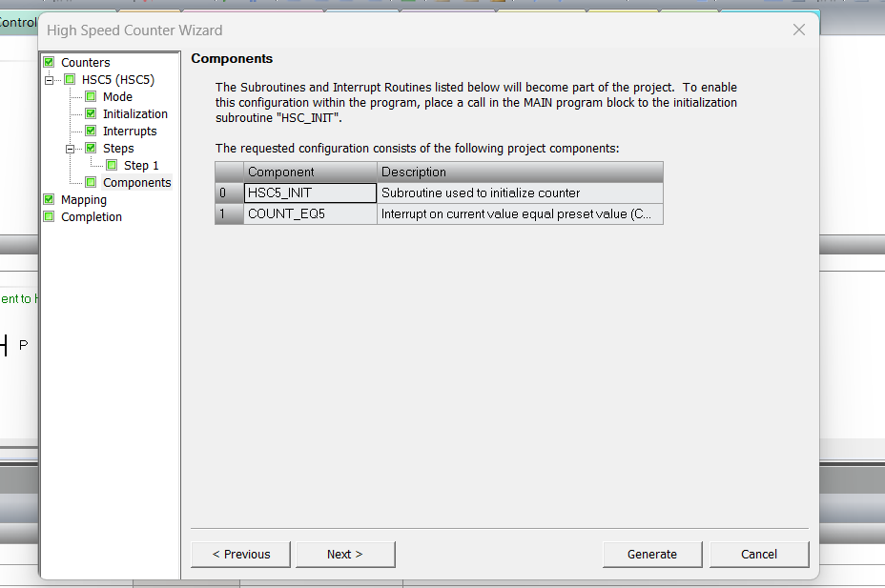Toggle the Interrupts checkmark box
The height and width of the screenshot is (588, 885).
point(91,132)
